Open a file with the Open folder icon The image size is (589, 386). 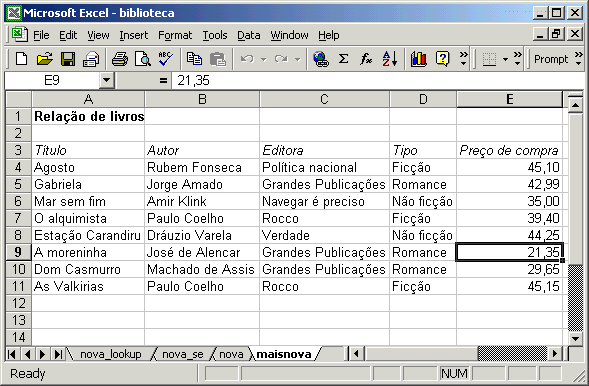44,59
